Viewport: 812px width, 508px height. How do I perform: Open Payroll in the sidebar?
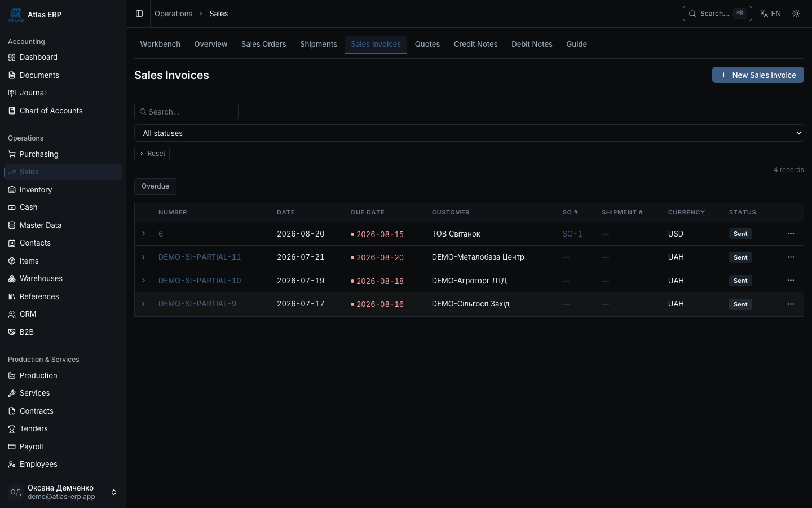tap(63, 446)
